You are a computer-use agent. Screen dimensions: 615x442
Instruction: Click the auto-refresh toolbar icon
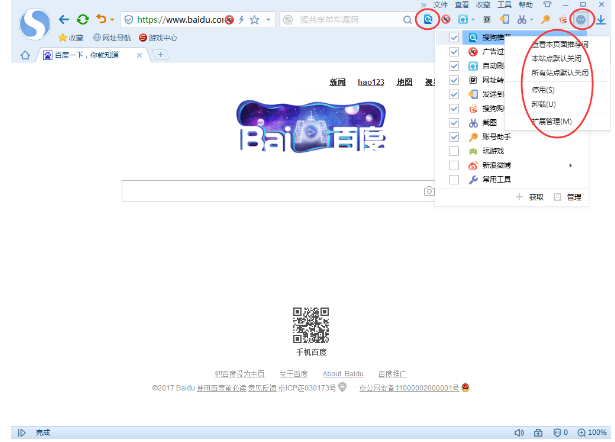(x=463, y=19)
